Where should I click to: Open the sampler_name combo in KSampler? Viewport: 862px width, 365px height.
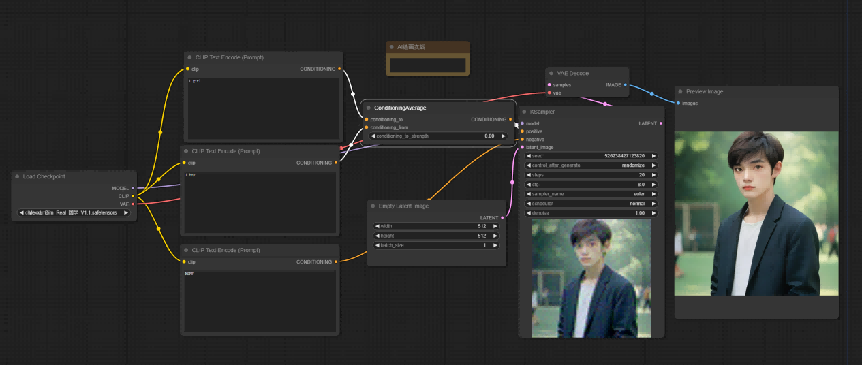point(592,193)
